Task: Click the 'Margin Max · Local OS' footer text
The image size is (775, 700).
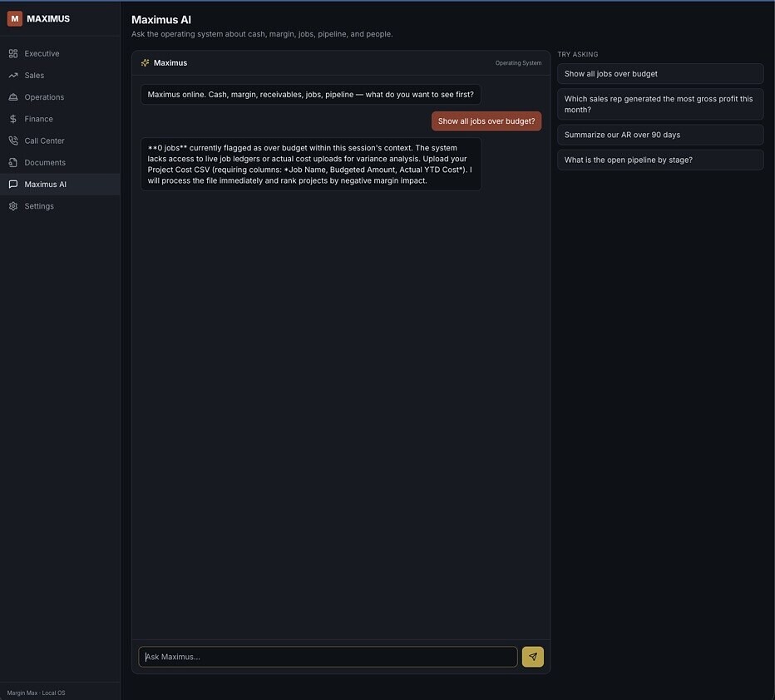Action: point(36,693)
